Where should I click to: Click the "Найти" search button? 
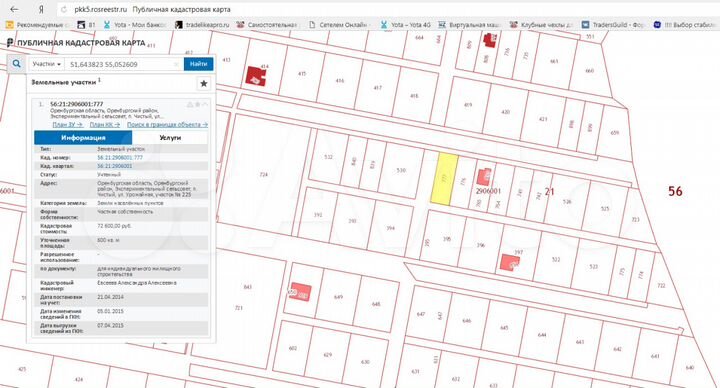198,64
